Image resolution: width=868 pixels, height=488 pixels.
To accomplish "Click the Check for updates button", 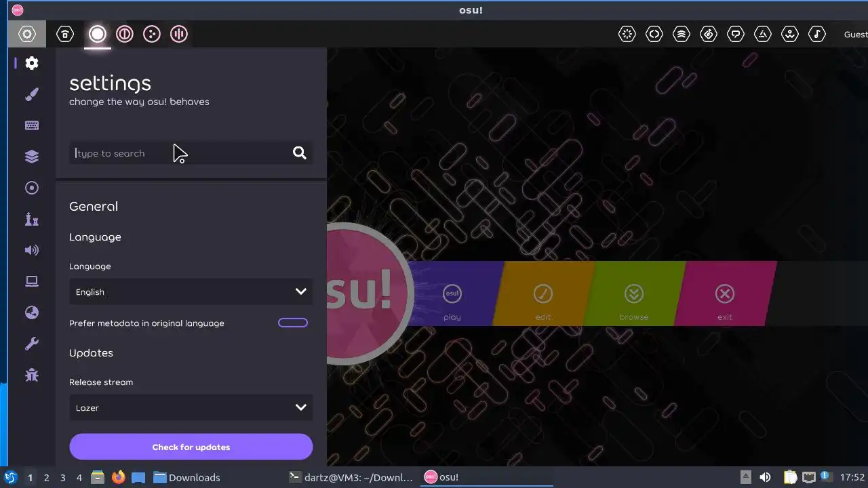I will (x=191, y=447).
